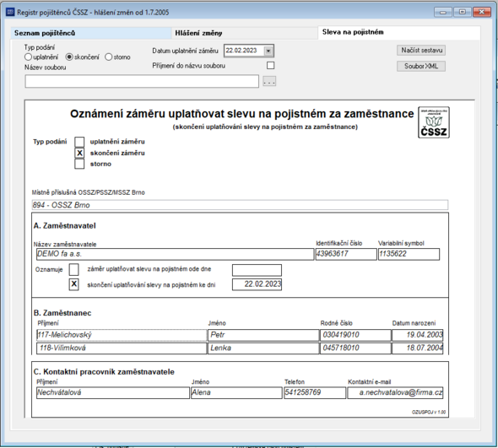
Task: Click the 'A. Zaměstnavatel' section heading
Action: [64, 226]
